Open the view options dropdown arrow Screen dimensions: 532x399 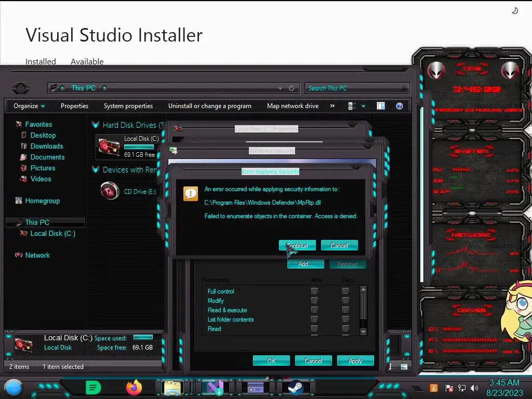tap(363, 106)
